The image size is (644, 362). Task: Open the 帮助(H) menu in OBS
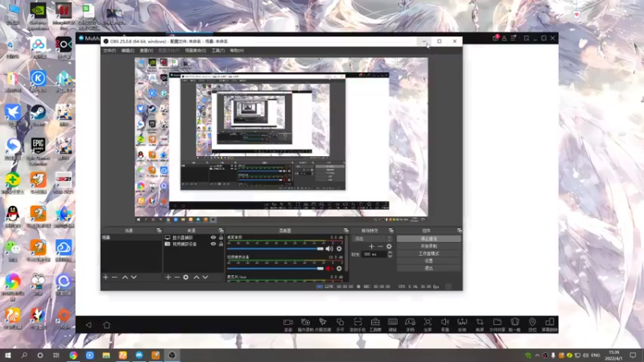click(237, 51)
